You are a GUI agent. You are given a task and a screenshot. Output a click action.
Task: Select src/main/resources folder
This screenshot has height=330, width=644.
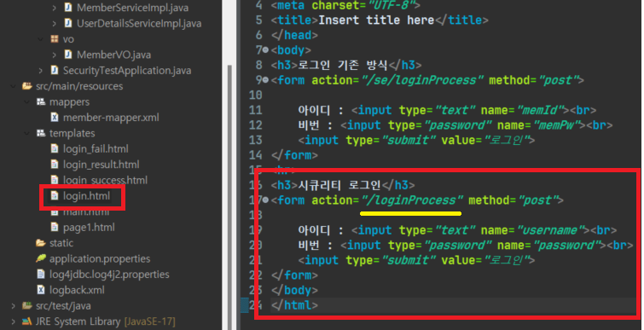point(79,86)
